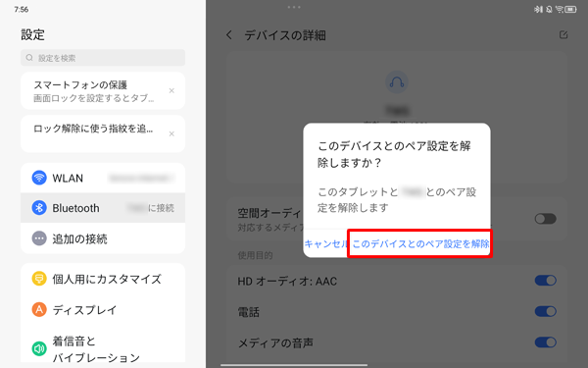This screenshot has height=368, width=588.
Task: Tap the に接続 Bluetooth status text
Action: click(162, 208)
